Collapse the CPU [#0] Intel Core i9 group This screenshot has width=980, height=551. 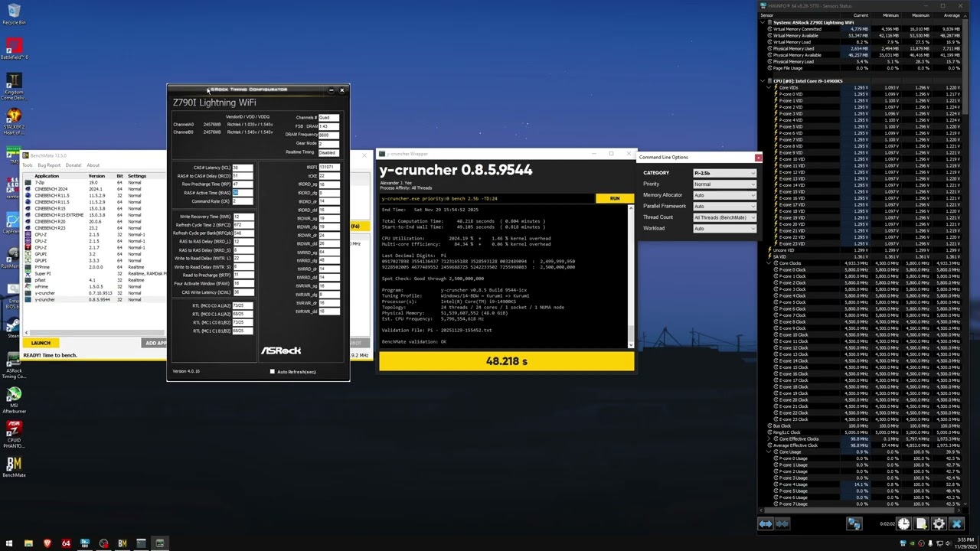[x=763, y=81]
